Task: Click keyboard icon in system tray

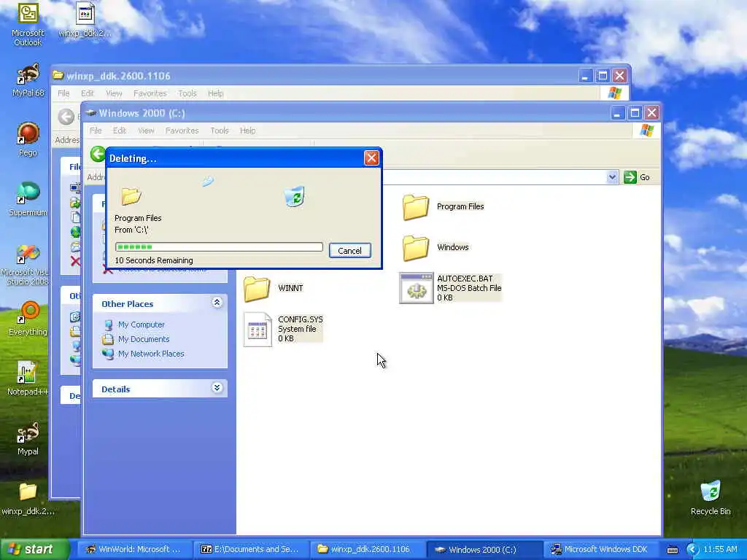Action: pos(672,550)
